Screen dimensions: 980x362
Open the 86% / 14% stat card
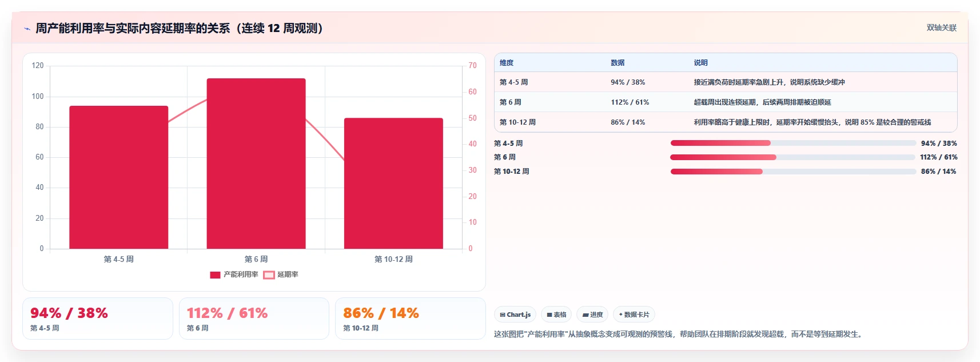tap(410, 319)
